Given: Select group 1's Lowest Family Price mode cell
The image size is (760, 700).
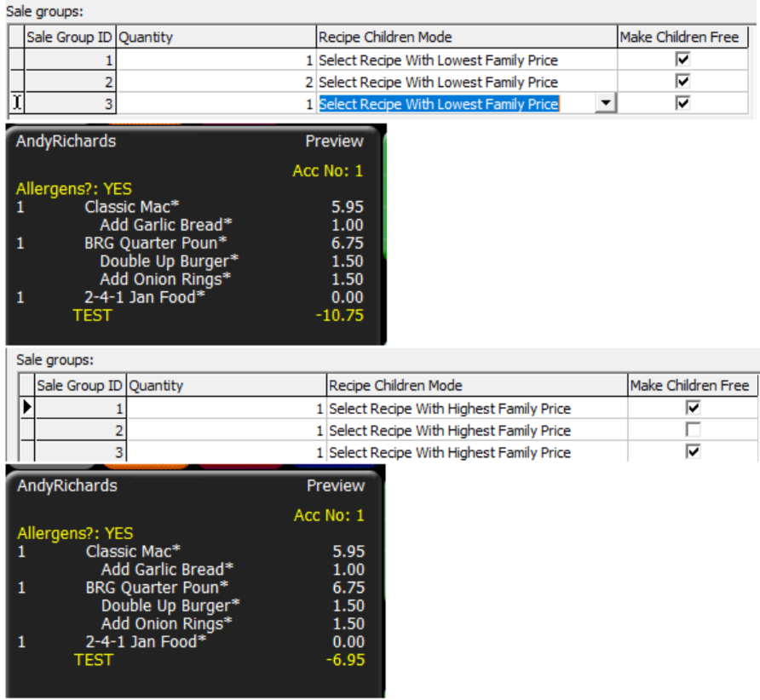Looking at the screenshot, I should tap(438, 60).
